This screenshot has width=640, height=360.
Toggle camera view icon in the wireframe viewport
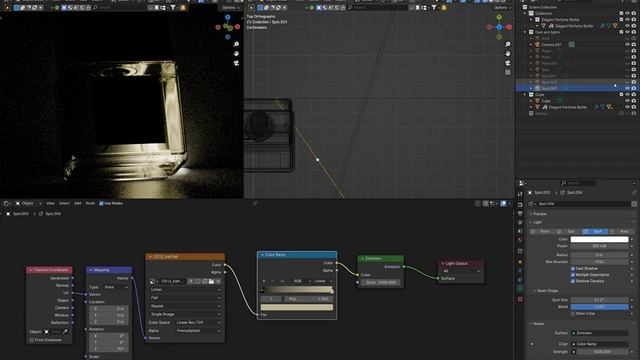[508, 63]
